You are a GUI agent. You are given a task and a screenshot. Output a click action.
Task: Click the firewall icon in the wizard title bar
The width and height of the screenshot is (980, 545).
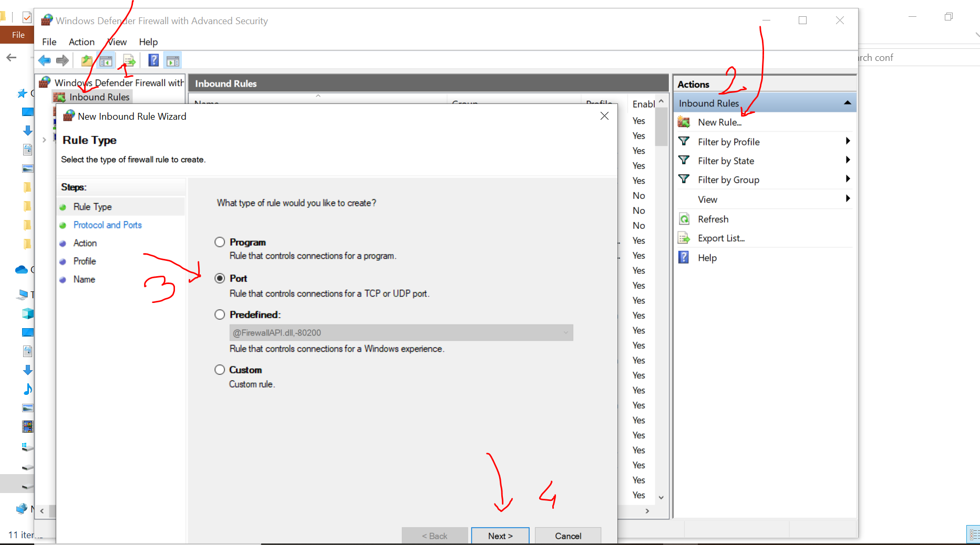69,116
